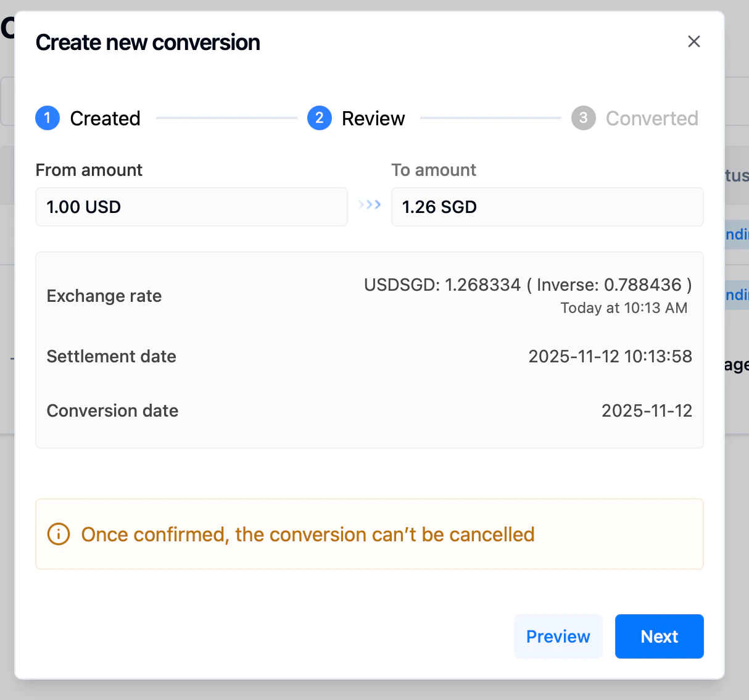
Task: Click the Settlement date row
Action: tap(369, 356)
